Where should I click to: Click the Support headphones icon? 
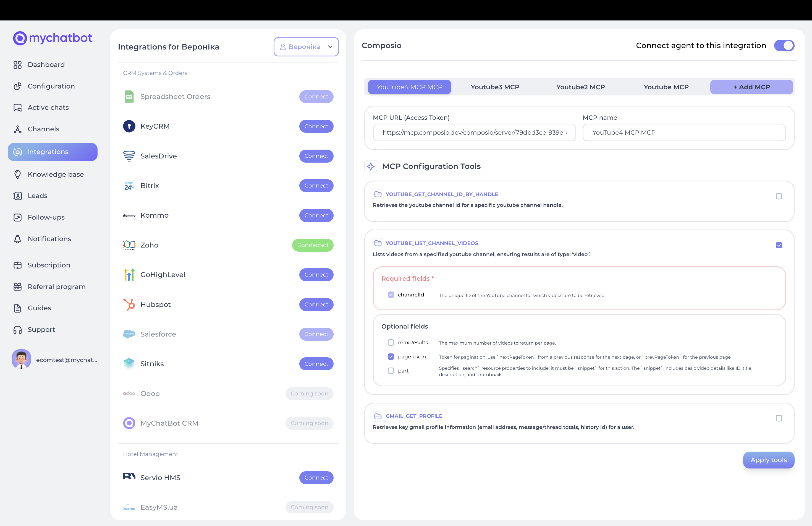click(17, 330)
